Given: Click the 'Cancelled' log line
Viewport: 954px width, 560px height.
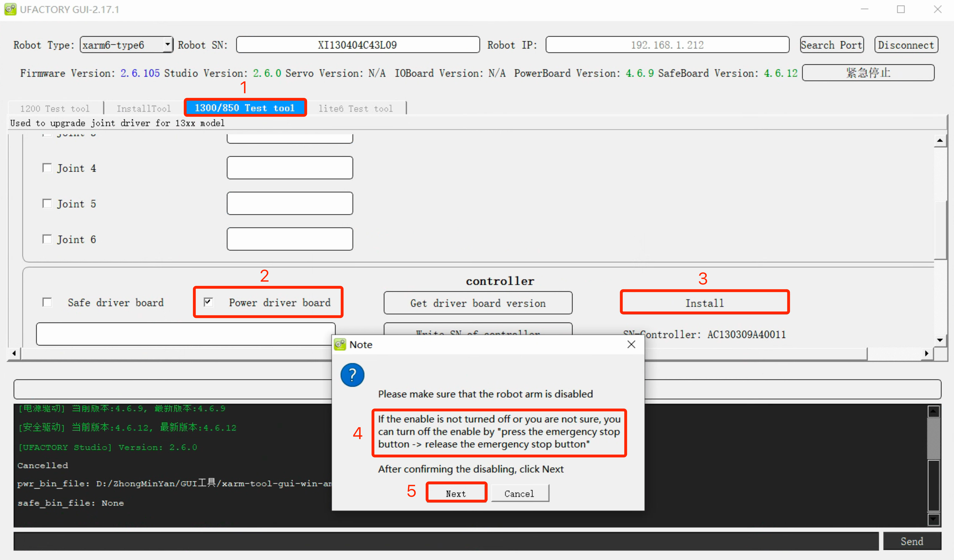Looking at the screenshot, I should 43,465.
